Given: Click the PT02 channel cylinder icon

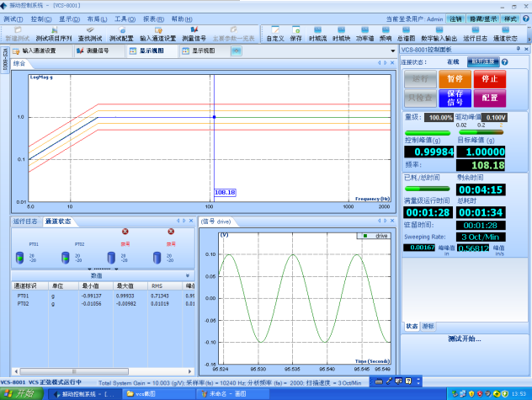Looking at the screenshot, I should click(66, 258).
